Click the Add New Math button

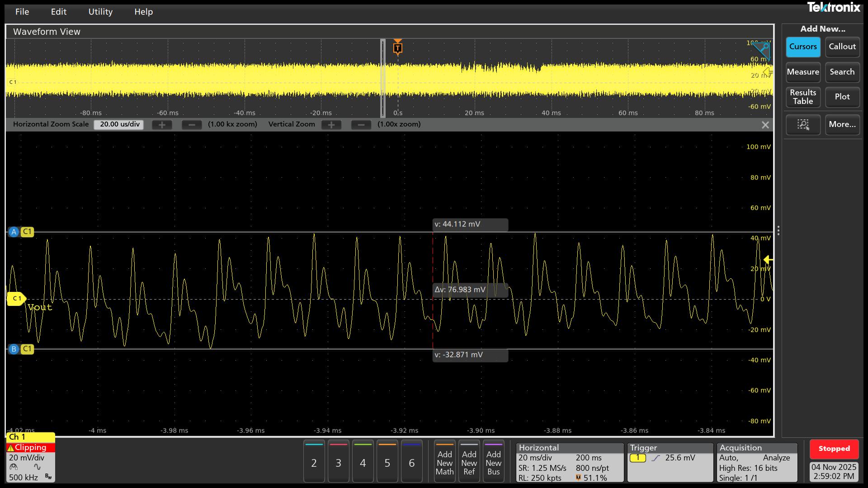[444, 462]
